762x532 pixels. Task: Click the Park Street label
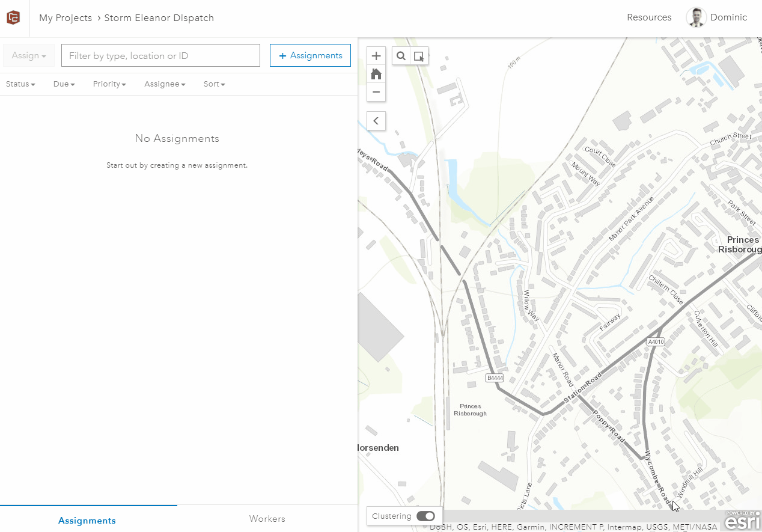click(x=742, y=213)
